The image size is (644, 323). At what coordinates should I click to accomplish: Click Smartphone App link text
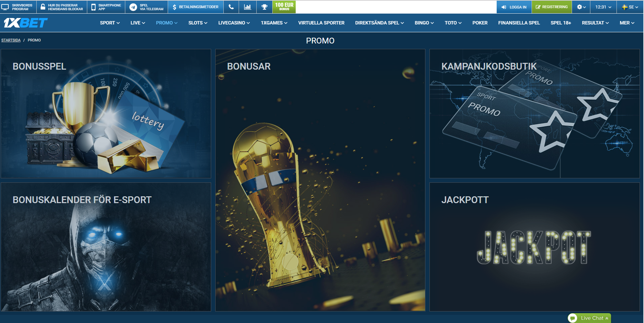pyautogui.click(x=110, y=7)
